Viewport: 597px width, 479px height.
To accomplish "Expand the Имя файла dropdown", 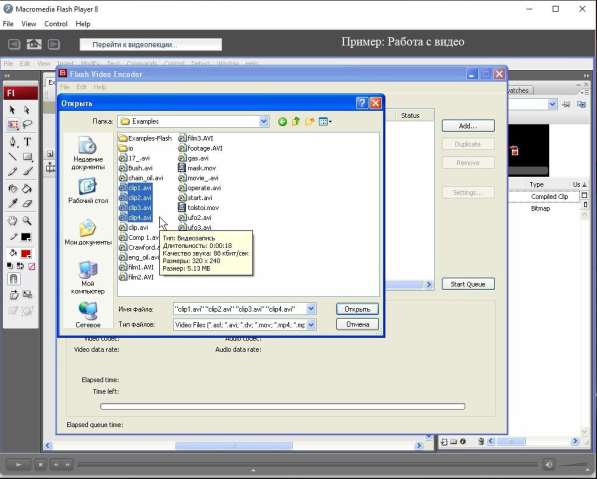I will click(311, 309).
